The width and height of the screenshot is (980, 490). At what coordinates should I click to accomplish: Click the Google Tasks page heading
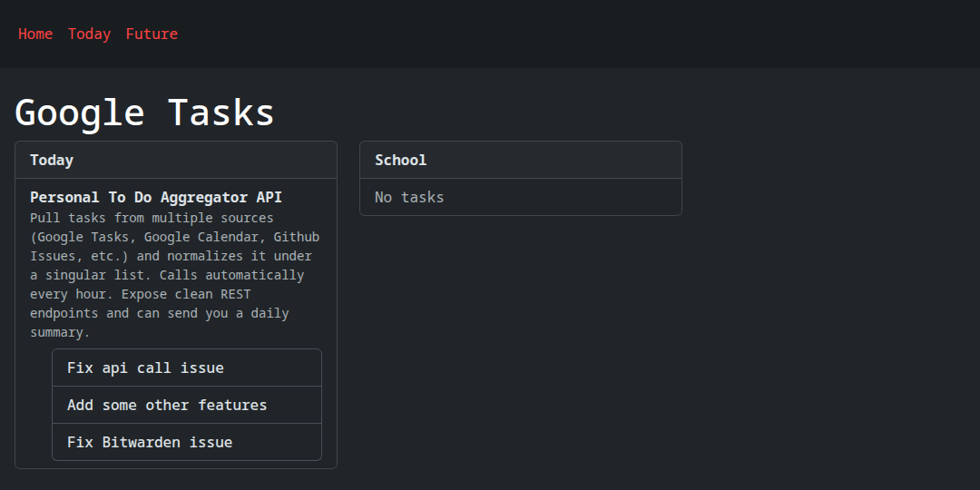(x=144, y=113)
